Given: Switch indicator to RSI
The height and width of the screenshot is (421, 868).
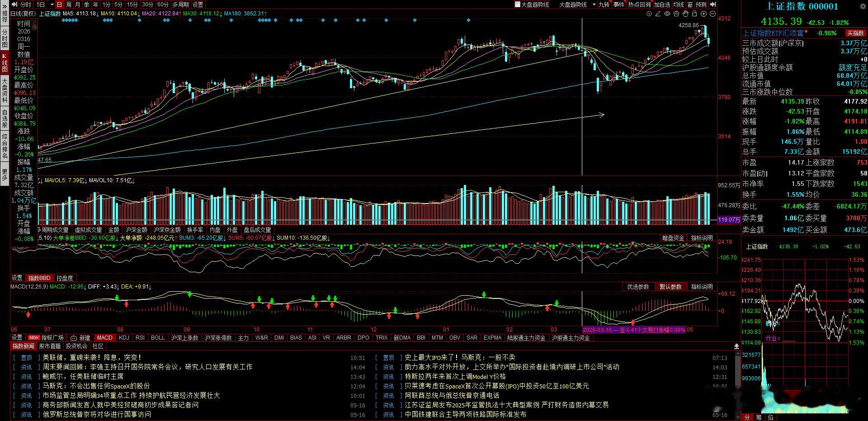Looking at the screenshot, I should pyautogui.click(x=140, y=338).
